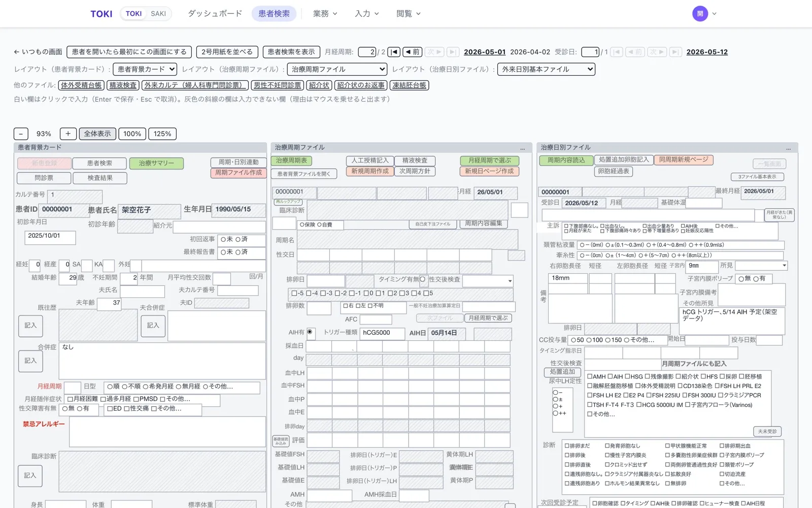Select 保険 radio in treatment cycle file
Viewport: 812px width, 508px height.
(x=302, y=225)
